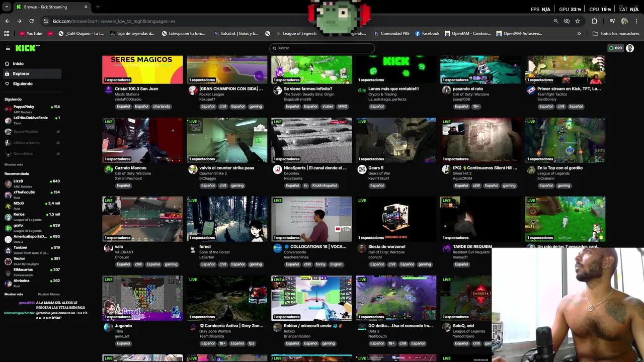This screenshot has width=644, height=362.
Task: Open Siguiendo in the sidebar navigation
Action: coord(23,84)
